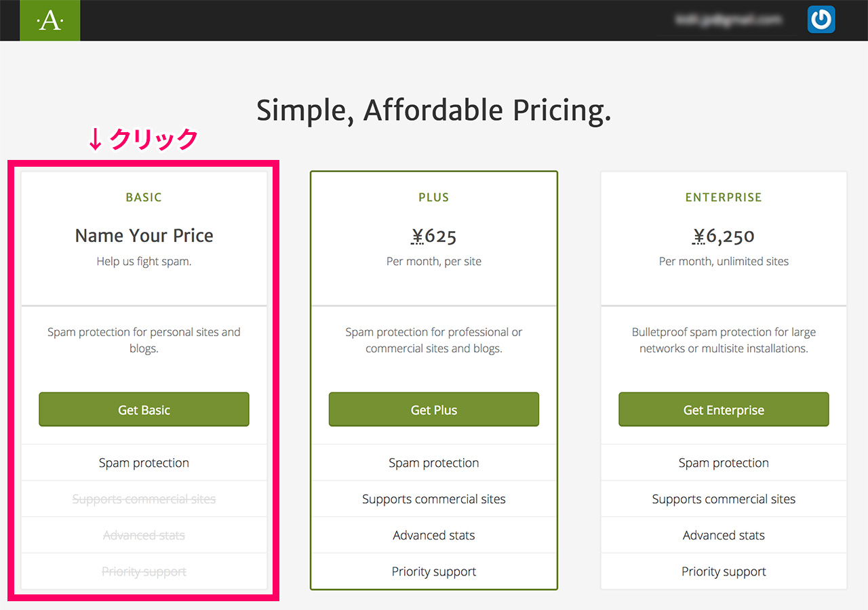Click the Name Your Price title
The image size is (868, 610).
pyautogui.click(x=144, y=235)
